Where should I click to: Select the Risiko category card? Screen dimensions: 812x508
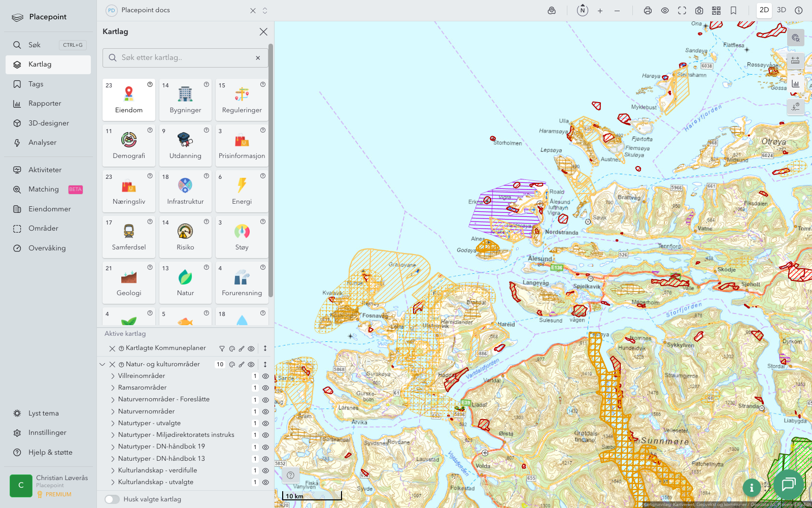point(185,237)
